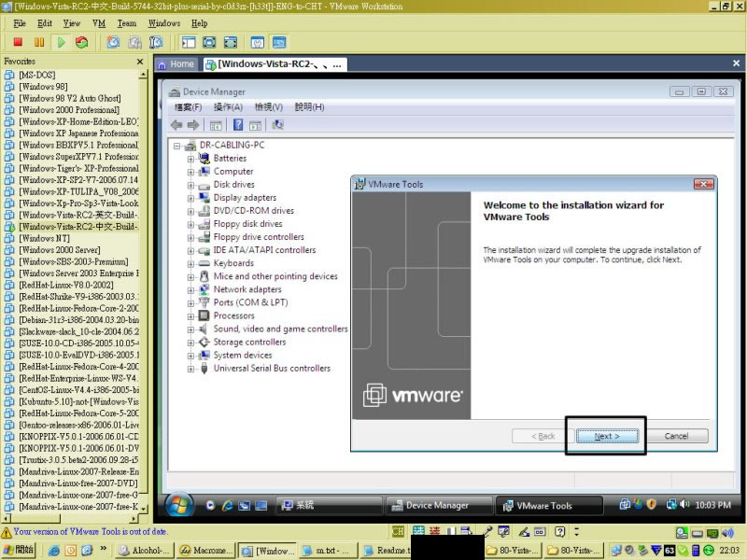This screenshot has height=560, width=747.
Task: Open the VM menu
Action: click(x=99, y=23)
